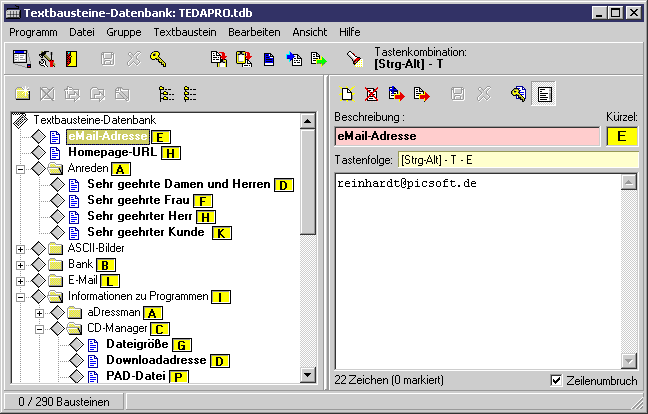Toggle diamond checkbox of Dateigröße

click(76, 344)
